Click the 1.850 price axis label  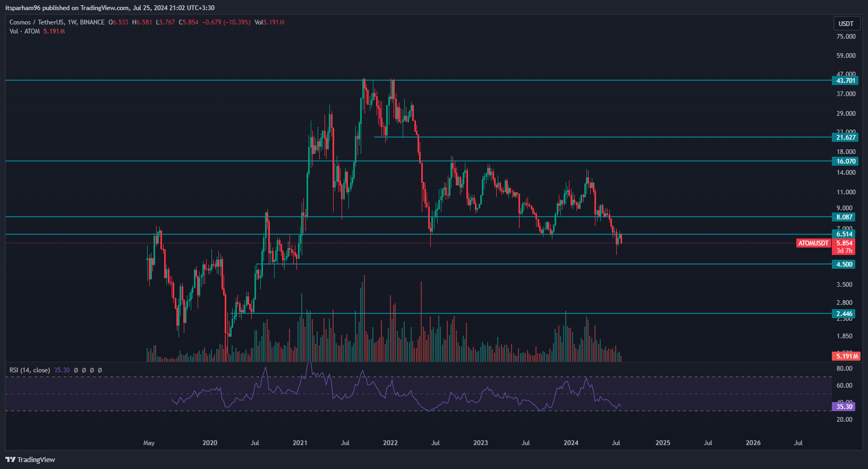pos(845,336)
